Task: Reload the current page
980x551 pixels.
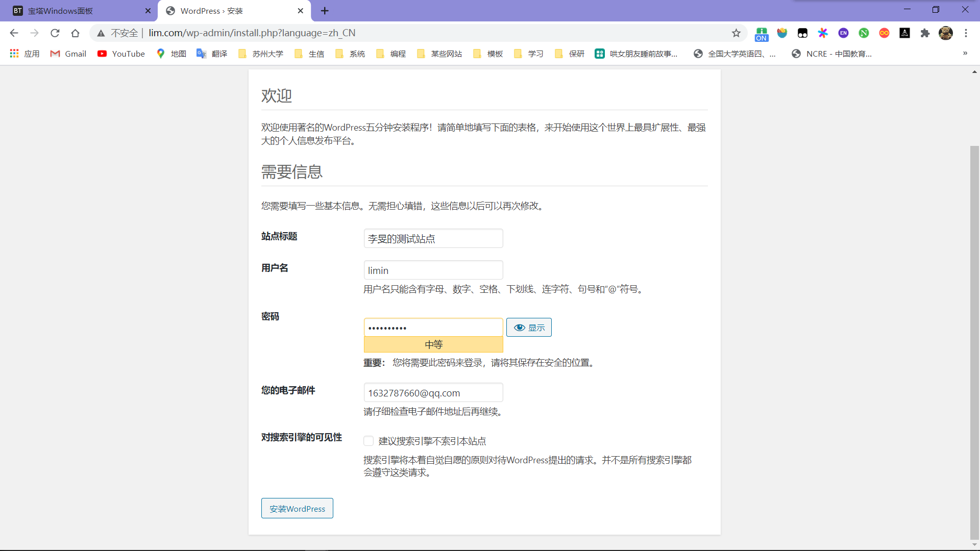Action: (x=55, y=33)
